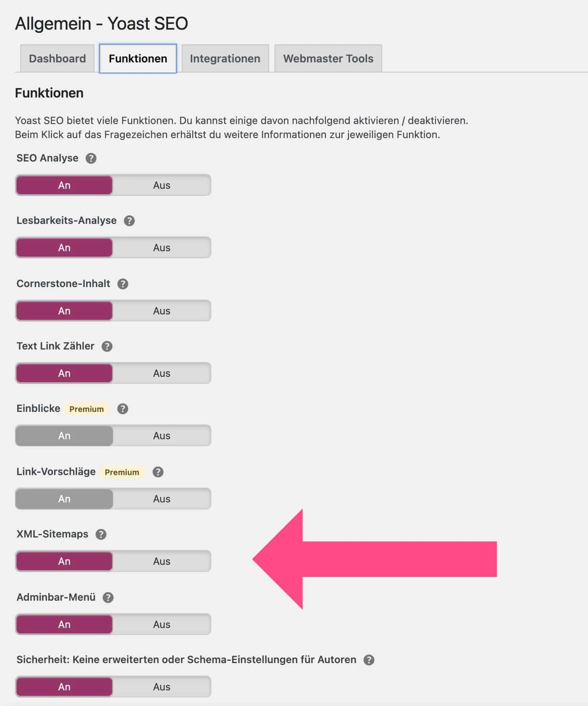Click the help icon for Einblicke
Image resolution: width=588 pixels, height=706 pixels.
click(123, 409)
